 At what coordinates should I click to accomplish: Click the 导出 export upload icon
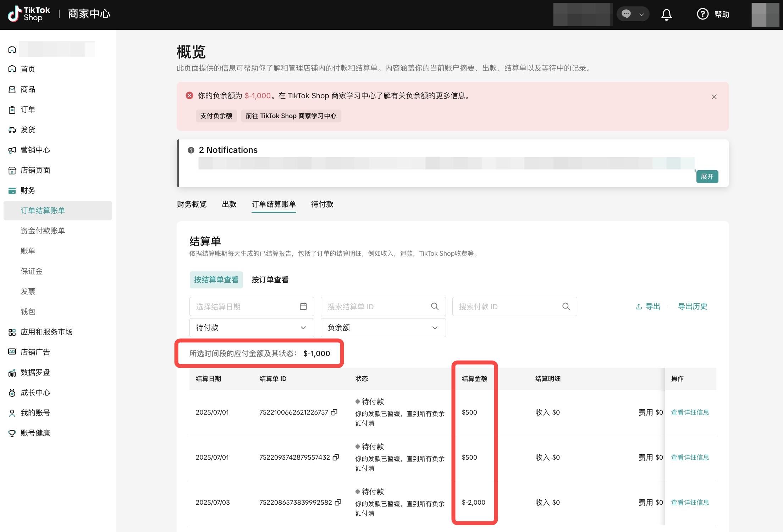point(639,306)
